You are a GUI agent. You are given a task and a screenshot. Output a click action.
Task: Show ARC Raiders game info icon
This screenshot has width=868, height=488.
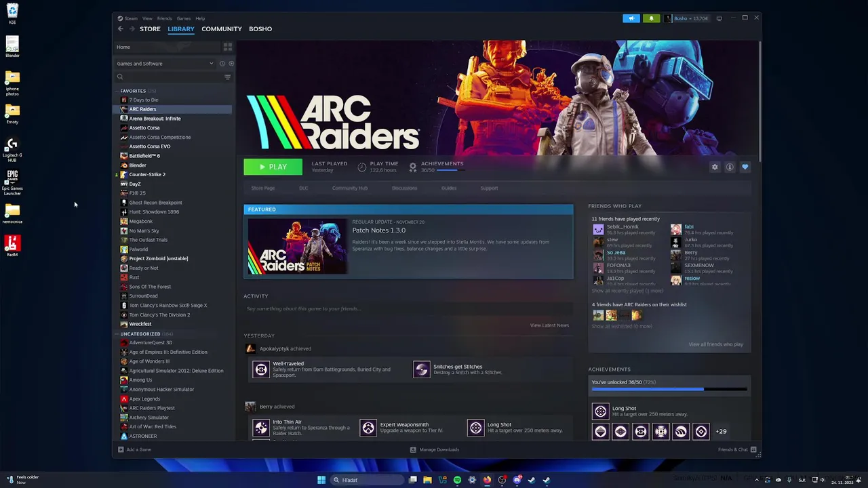(x=730, y=167)
